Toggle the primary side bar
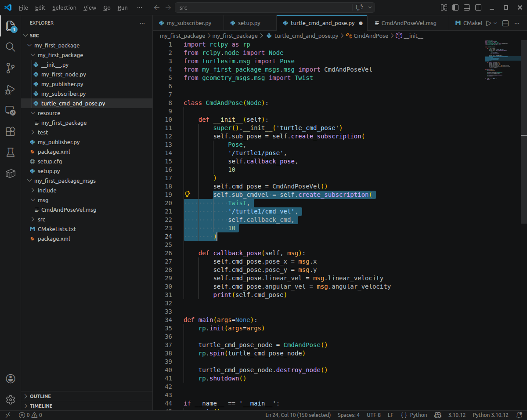The height and width of the screenshot is (420, 527). tap(455, 8)
